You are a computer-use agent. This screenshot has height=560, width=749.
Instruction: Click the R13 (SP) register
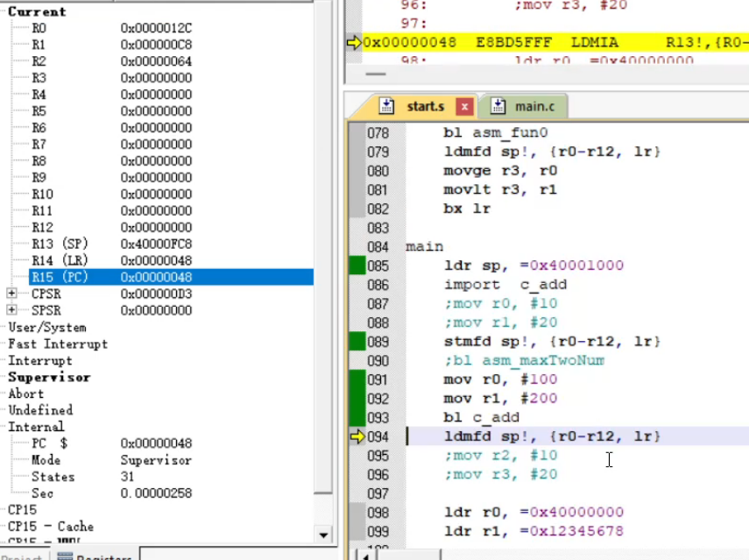pos(60,245)
